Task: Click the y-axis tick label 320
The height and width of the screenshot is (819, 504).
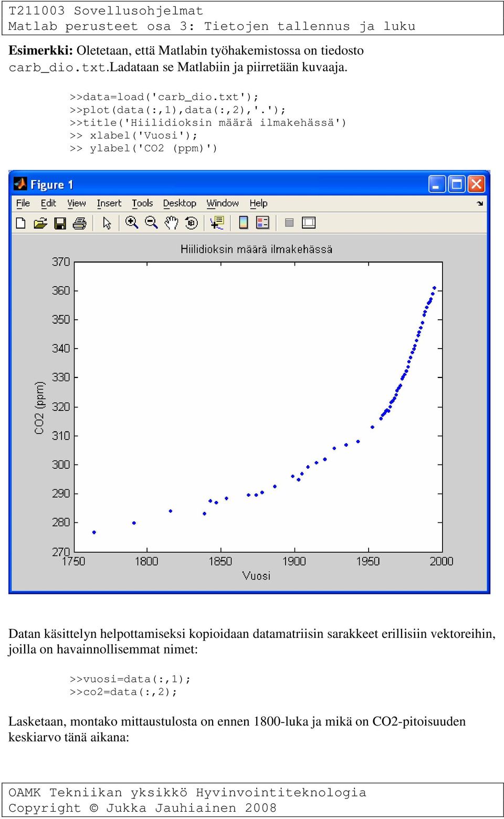Action: pos(61,406)
